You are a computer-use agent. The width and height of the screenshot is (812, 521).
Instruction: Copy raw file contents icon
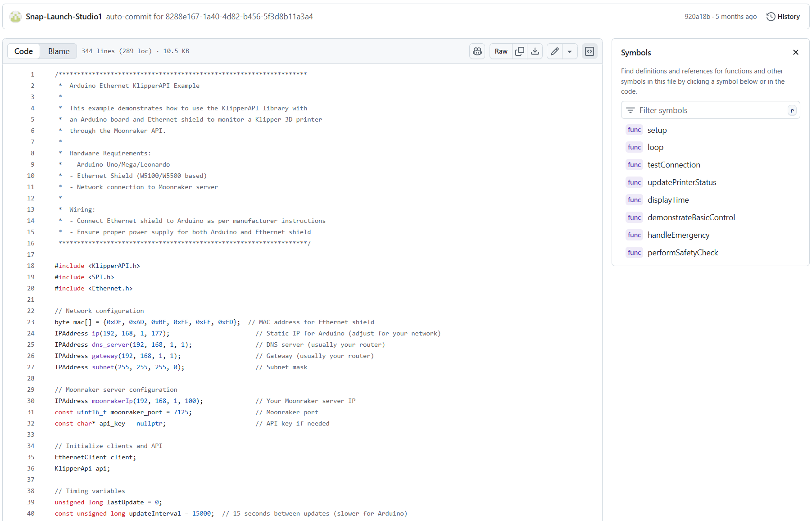tap(520, 51)
